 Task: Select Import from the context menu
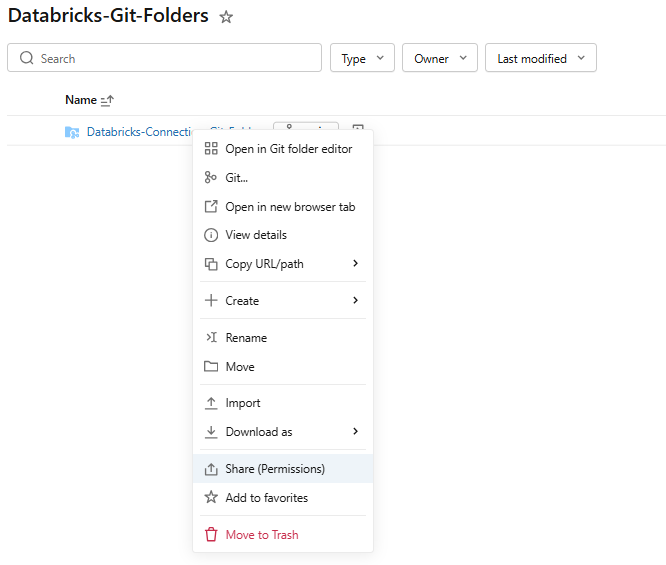click(283, 403)
